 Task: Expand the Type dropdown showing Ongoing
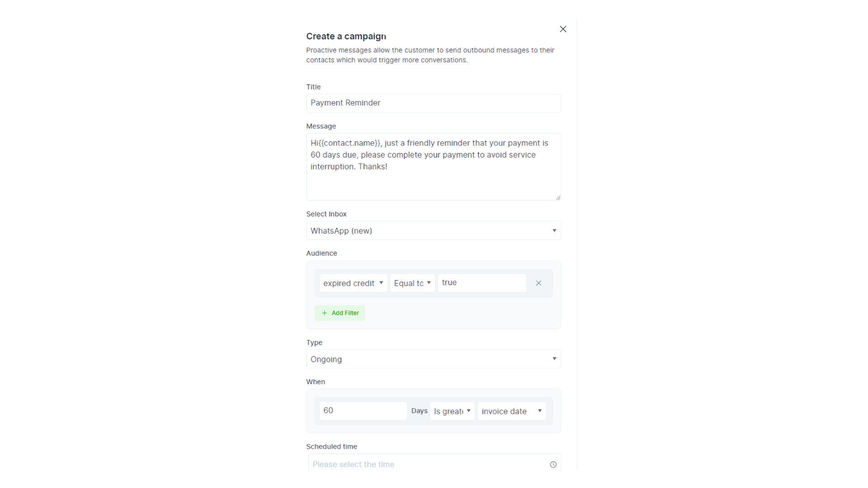433,359
